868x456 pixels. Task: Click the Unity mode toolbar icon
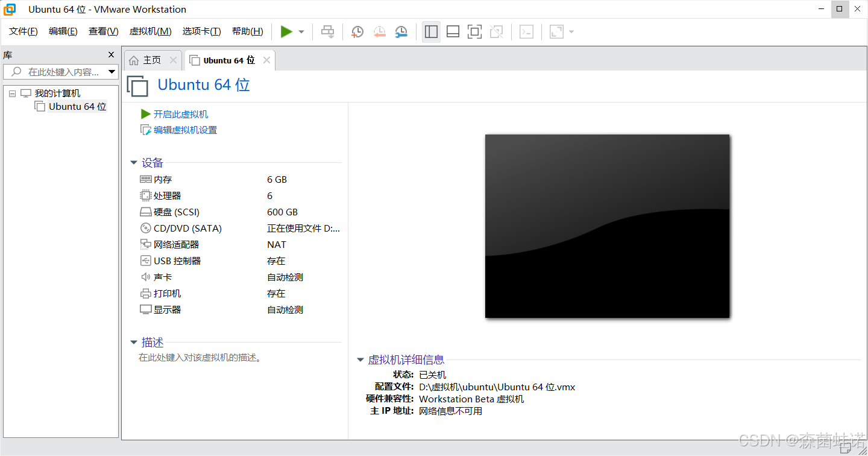[x=496, y=32]
